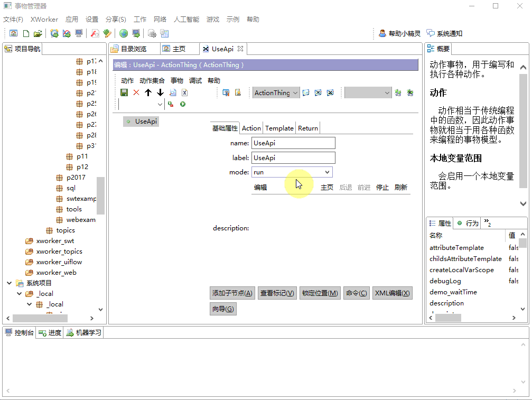This screenshot has height=400, width=532.
Task: Click the open folder icon in the main toolbar
Action: [38, 33]
